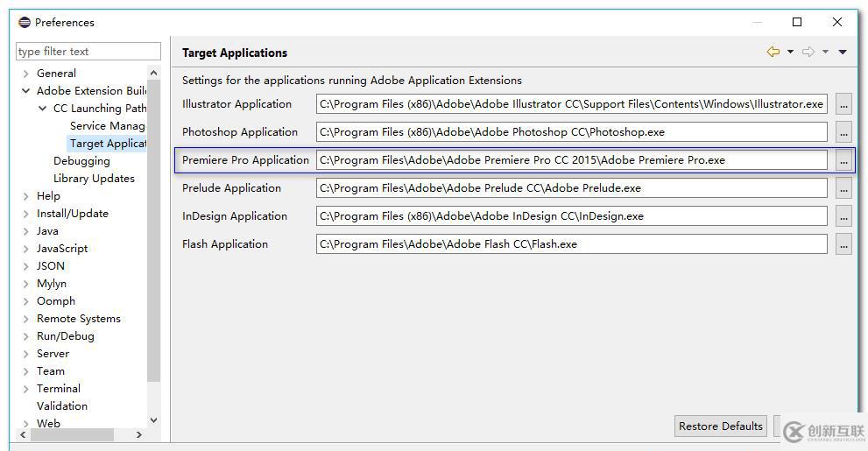Close the Preferences window
Viewport: 868px width, 451px height.
point(837,22)
